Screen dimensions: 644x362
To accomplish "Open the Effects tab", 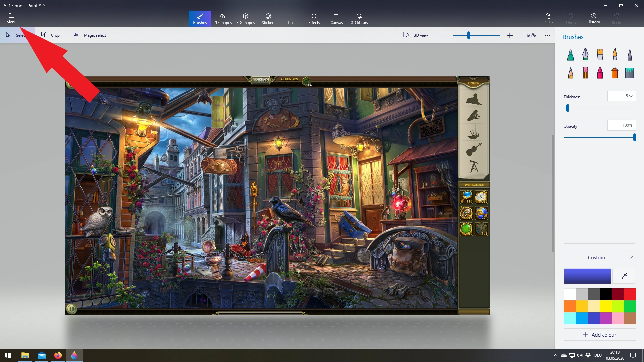I will (x=314, y=19).
